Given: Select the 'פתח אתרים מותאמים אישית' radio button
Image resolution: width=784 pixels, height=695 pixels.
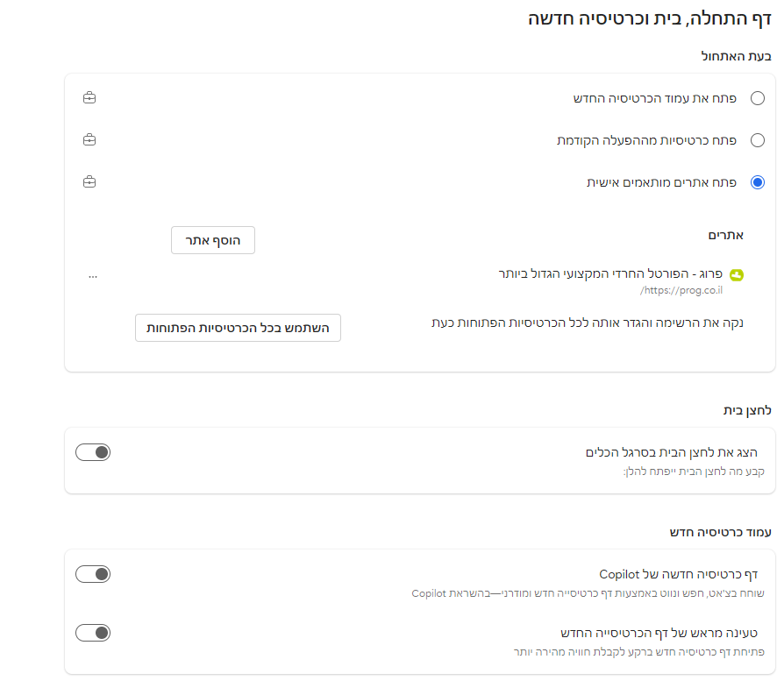Looking at the screenshot, I should (x=758, y=182).
